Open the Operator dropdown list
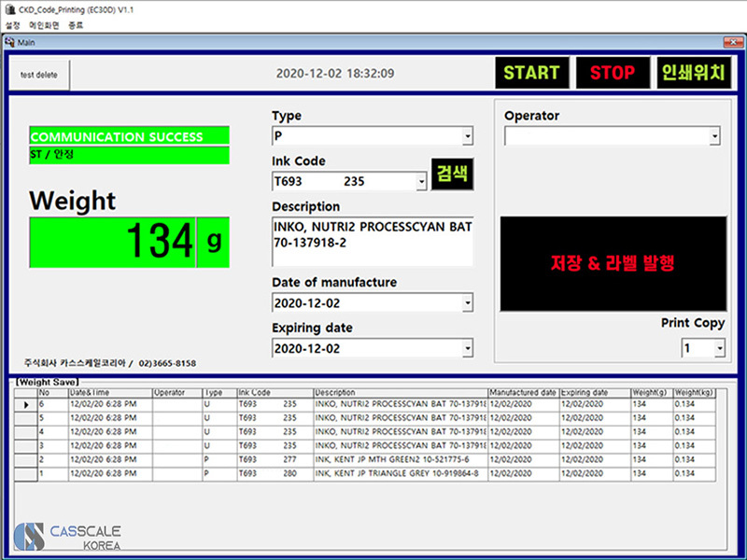 (x=714, y=137)
